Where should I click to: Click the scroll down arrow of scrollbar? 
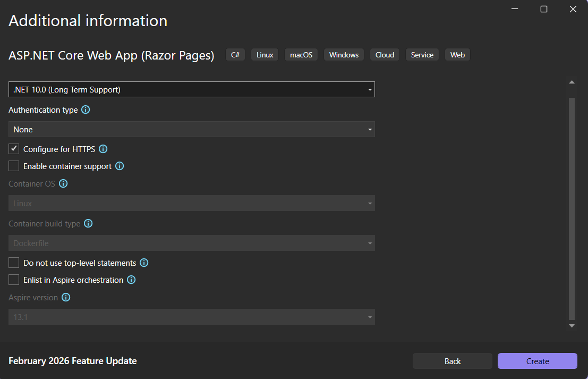pyautogui.click(x=572, y=326)
